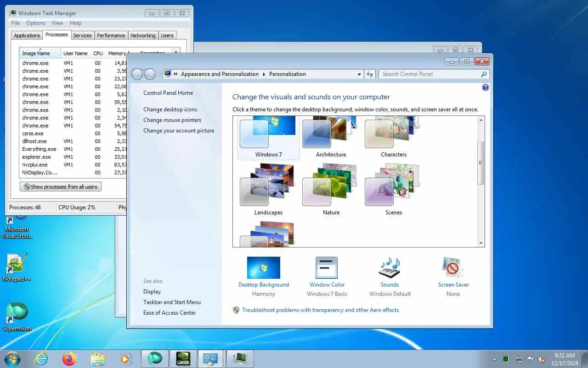Viewport: 588px width, 368px height.
Task: Click the Back navigation arrow in Personalization
Action: (x=137, y=74)
